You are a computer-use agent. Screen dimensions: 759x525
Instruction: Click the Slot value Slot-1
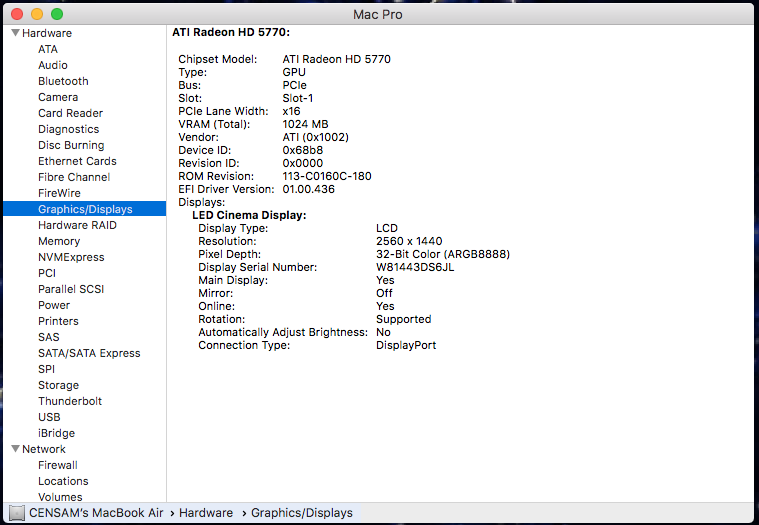coord(298,98)
